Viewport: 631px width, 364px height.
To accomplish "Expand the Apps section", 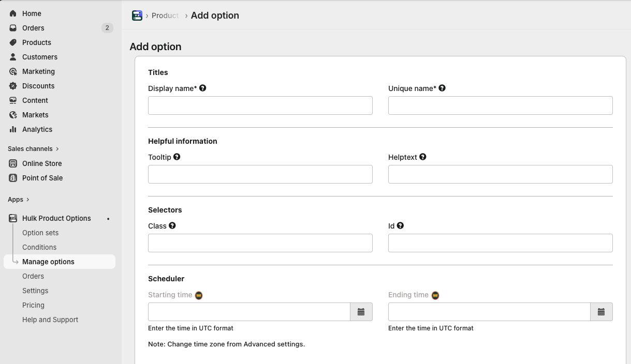I will (19, 199).
